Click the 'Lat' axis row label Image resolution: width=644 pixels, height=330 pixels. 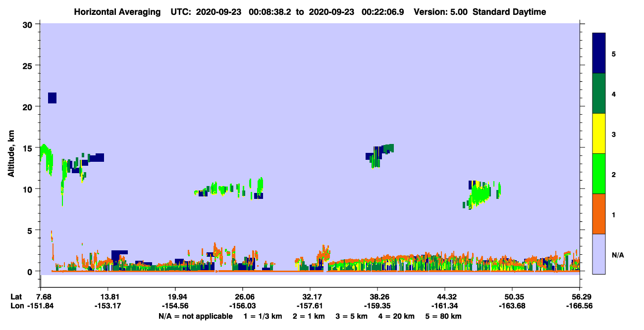pyautogui.click(x=16, y=297)
